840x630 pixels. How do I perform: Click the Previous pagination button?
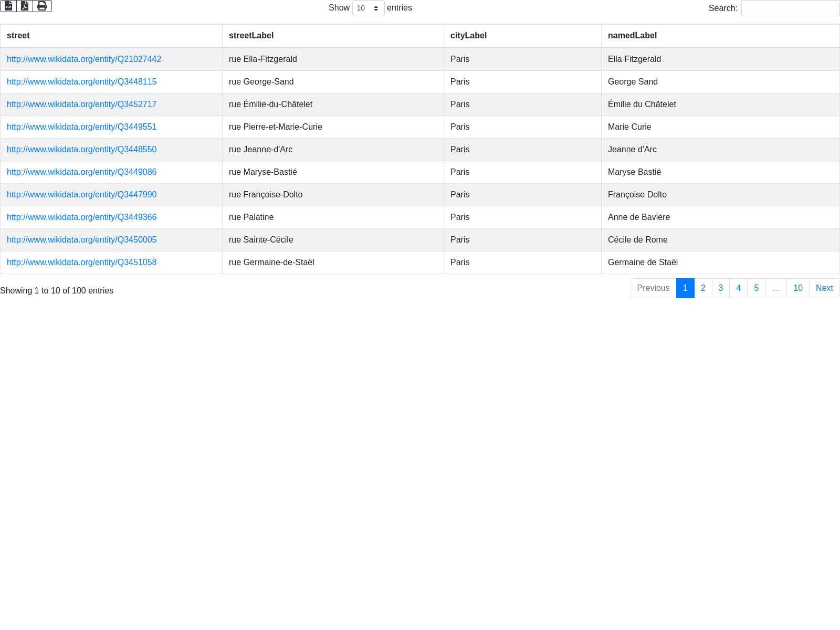[x=653, y=288]
